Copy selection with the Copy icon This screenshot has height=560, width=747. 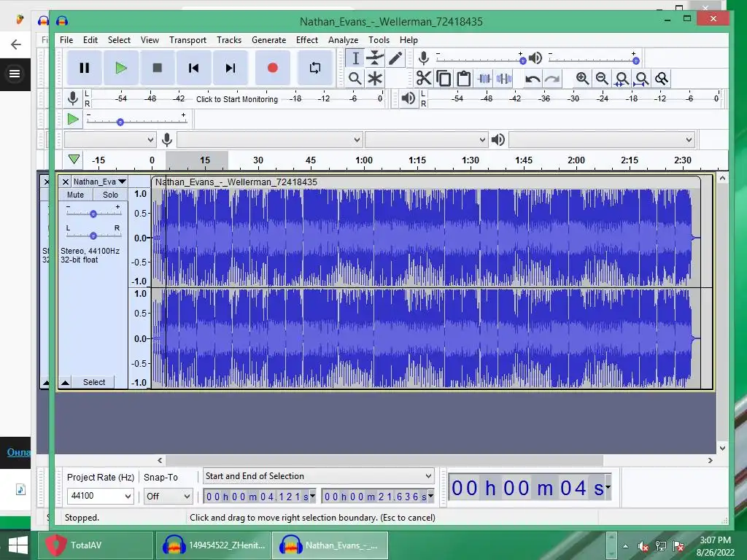point(444,78)
